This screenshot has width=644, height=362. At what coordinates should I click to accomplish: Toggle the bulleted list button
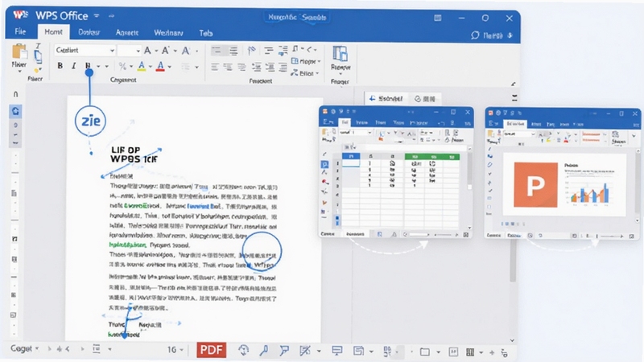click(x=216, y=51)
